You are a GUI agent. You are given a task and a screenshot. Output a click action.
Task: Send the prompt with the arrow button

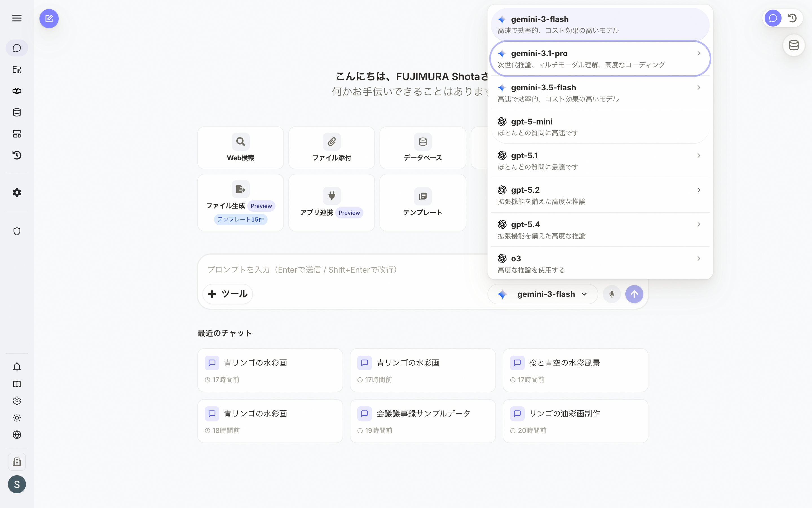click(x=634, y=294)
